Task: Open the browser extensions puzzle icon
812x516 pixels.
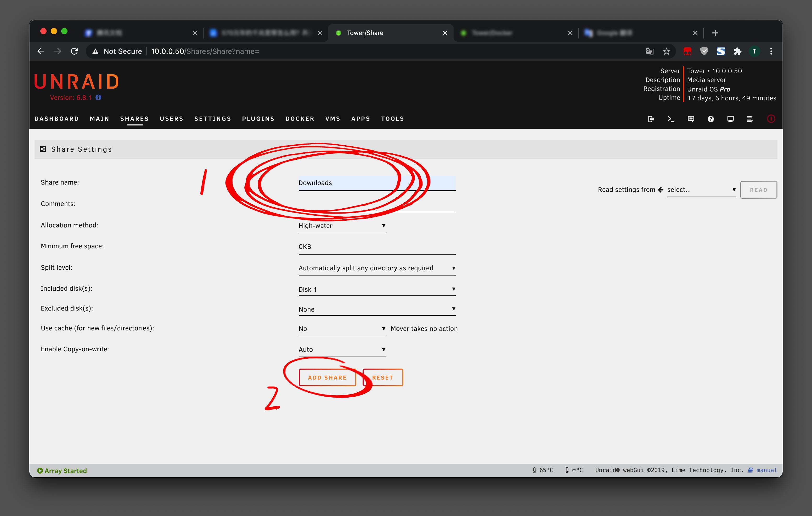Action: (737, 51)
